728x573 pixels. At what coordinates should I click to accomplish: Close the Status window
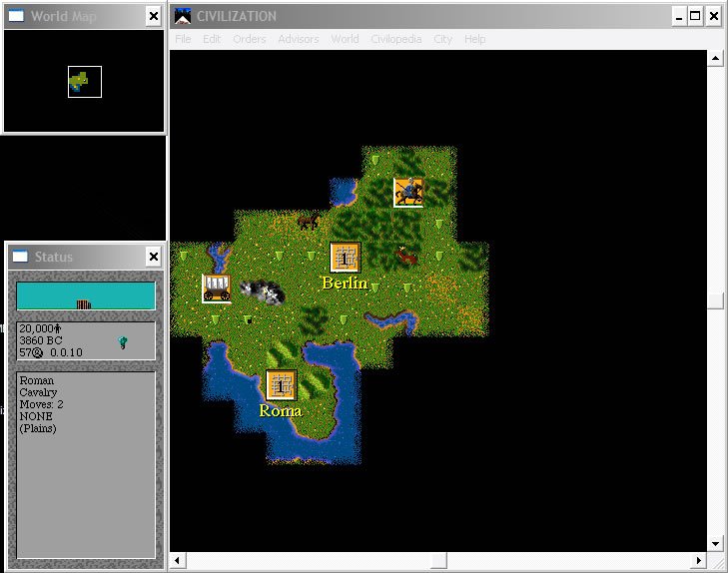(153, 257)
